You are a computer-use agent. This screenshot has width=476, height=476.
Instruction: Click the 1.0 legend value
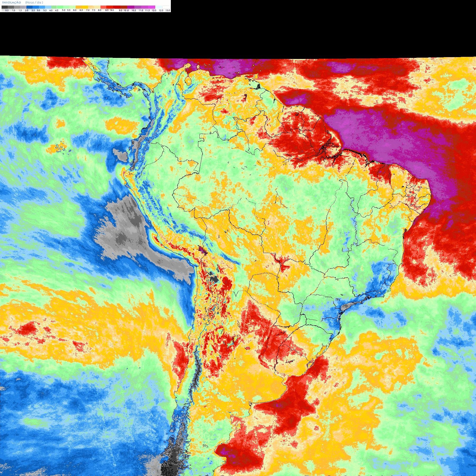(x=14, y=11)
